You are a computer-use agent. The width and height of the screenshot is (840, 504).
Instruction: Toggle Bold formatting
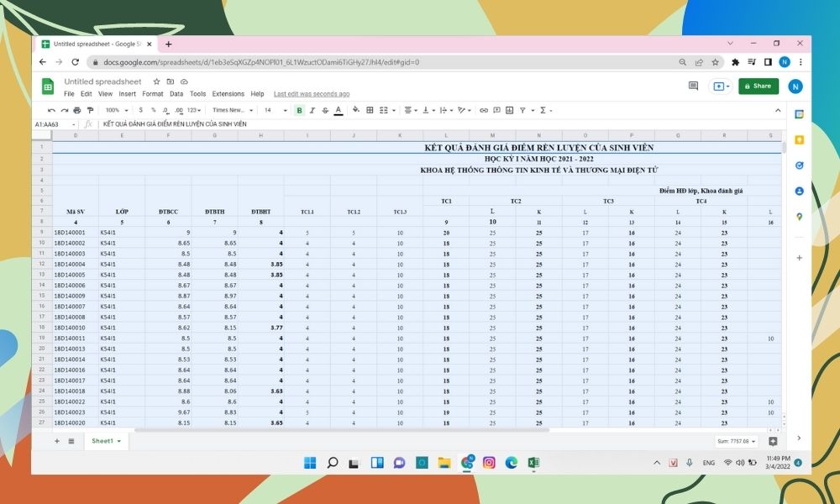tap(299, 110)
